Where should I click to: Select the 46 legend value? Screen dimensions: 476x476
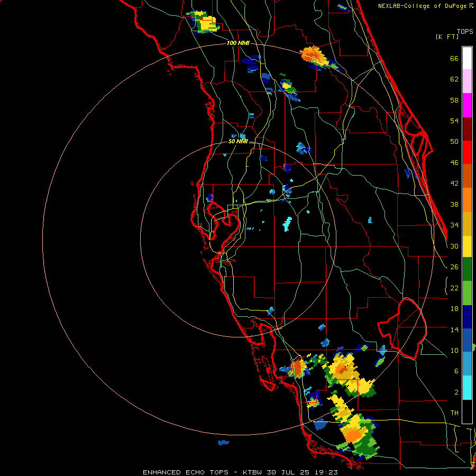coord(454,163)
